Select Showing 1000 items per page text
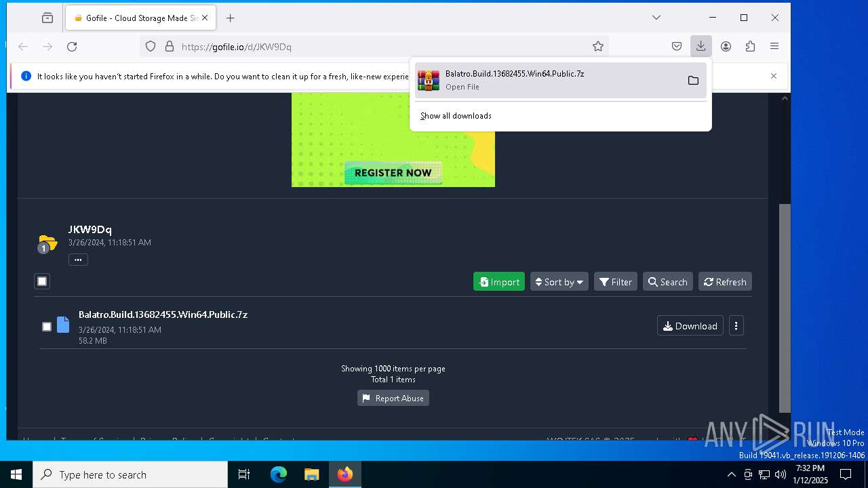The height and width of the screenshot is (488, 868). [393, 369]
